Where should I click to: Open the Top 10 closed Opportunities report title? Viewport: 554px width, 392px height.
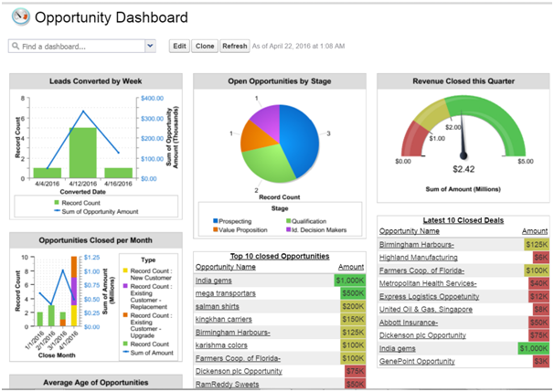pyautogui.click(x=280, y=256)
